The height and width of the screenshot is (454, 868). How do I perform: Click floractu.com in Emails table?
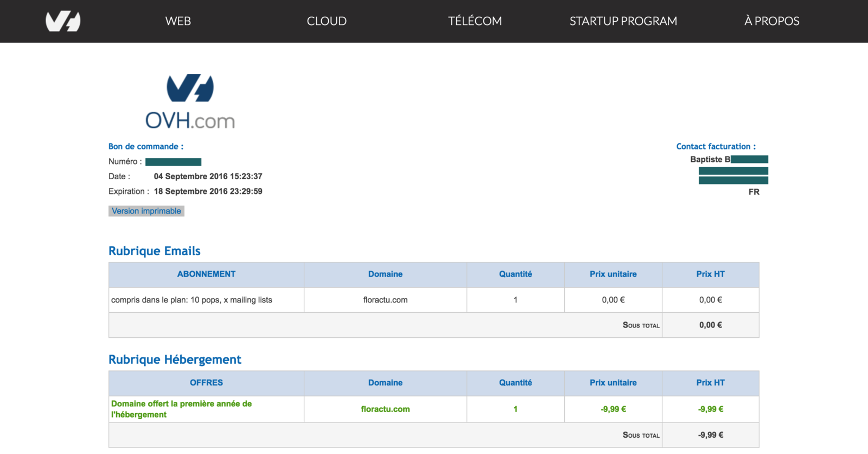pyautogui.click(x=385, y=300)
